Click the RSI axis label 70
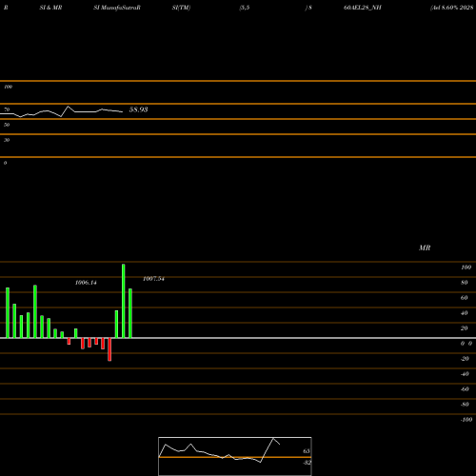Image resolution: width=476 pixels, height=476 pixels. [7, 109]
